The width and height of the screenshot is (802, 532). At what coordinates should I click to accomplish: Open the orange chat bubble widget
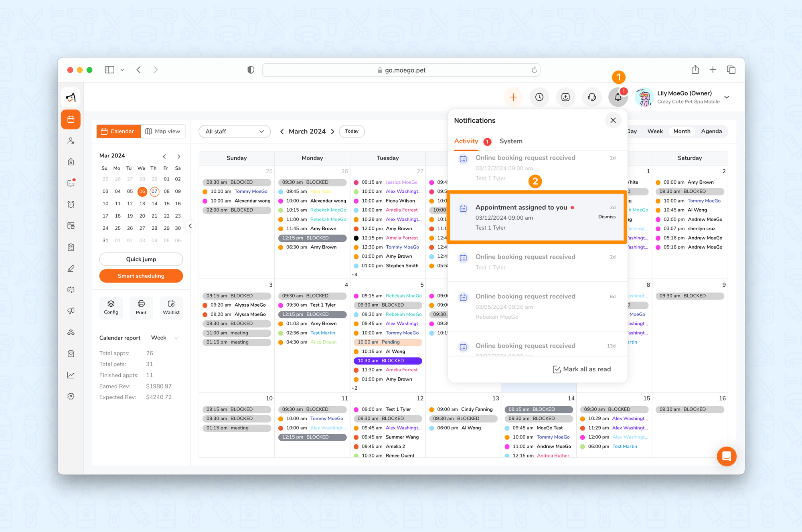click(x=726, y=456)
